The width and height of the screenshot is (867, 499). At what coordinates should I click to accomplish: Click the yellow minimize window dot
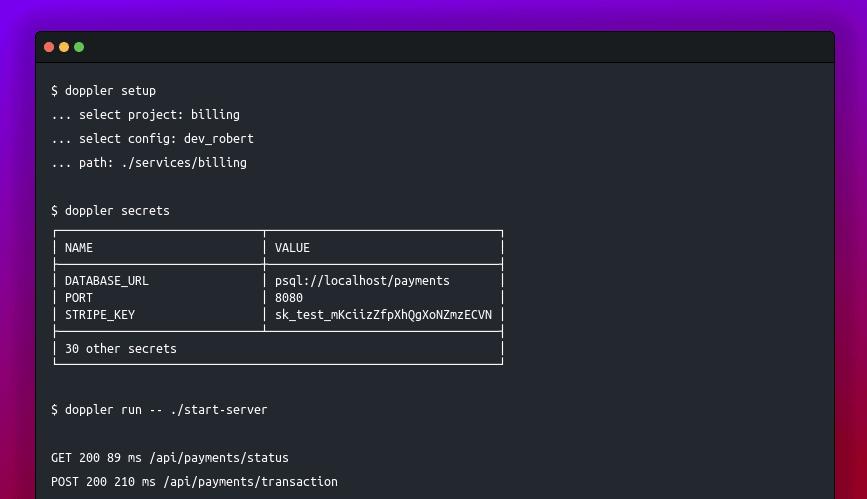[x=64, y=47]
